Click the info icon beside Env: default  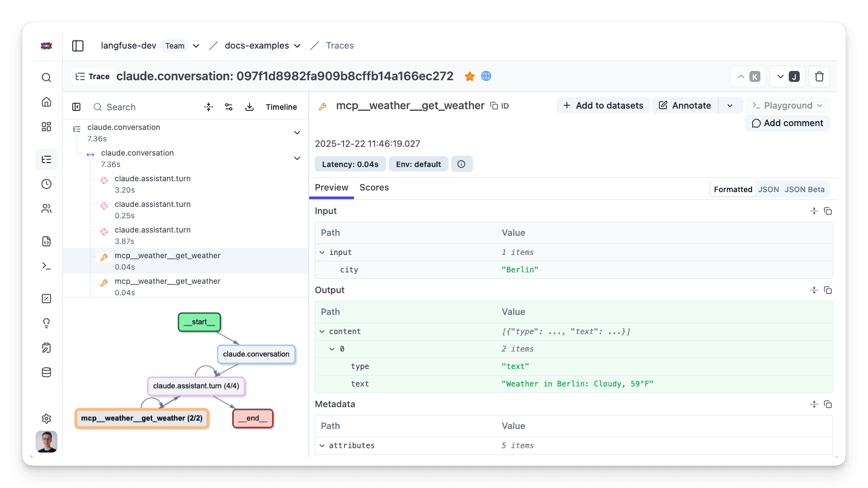click(462, 164)
